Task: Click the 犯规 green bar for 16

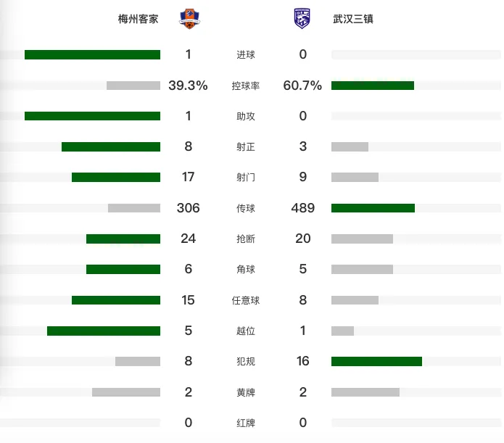Action: tap(376, 361)
